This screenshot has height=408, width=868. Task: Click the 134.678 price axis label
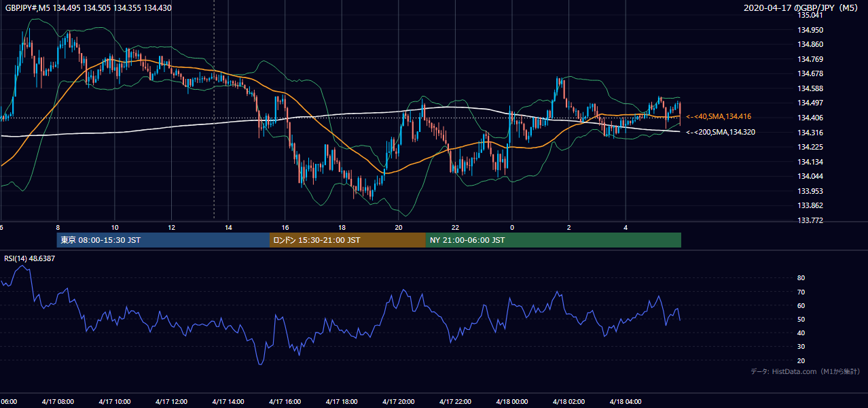point(810,73)
